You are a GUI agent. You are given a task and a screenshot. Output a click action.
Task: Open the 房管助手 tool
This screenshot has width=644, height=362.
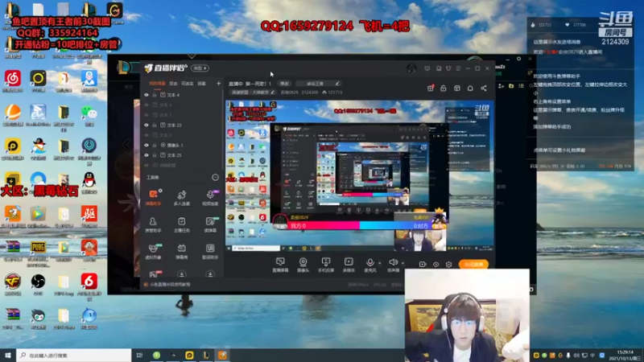(153, 224)
